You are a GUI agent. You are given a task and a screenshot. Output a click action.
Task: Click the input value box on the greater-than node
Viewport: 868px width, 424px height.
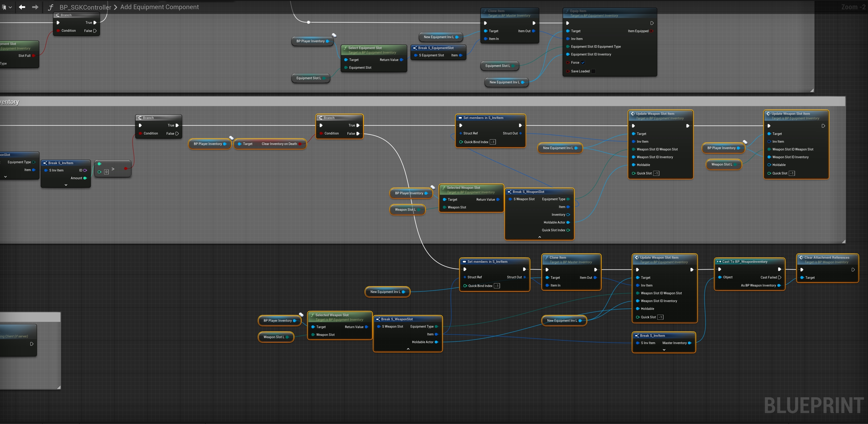click(x=106, y=172)
